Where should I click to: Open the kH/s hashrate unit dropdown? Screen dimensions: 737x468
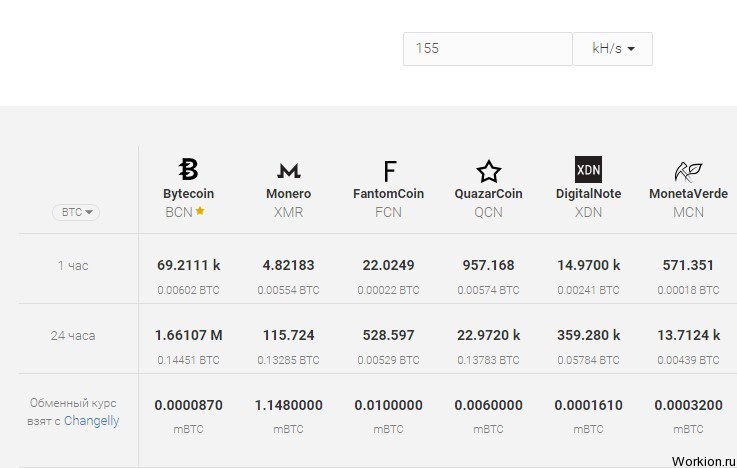point(612,48)
